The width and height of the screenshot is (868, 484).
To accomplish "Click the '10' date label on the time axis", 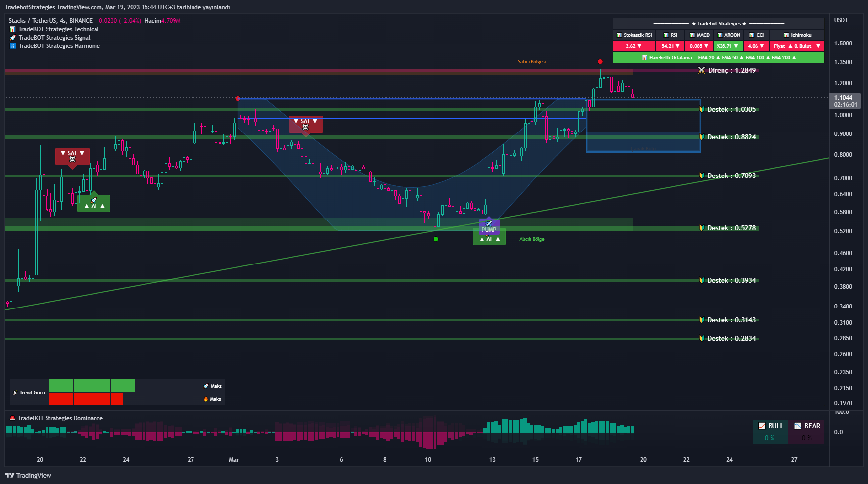I will (428, 460).
